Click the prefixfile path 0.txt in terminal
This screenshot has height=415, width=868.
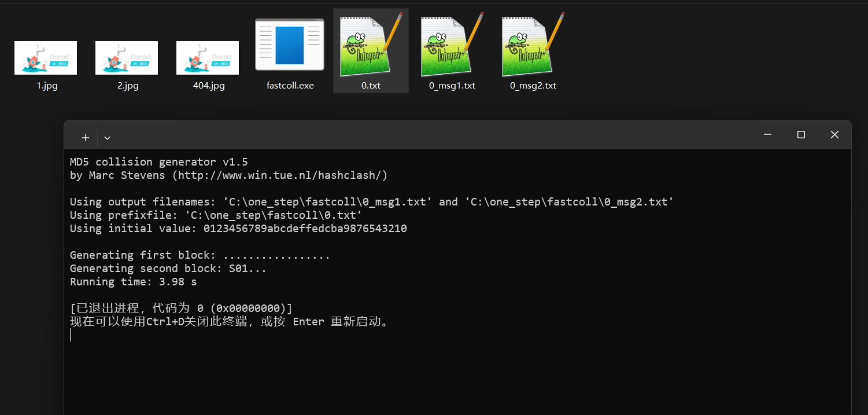273,215
